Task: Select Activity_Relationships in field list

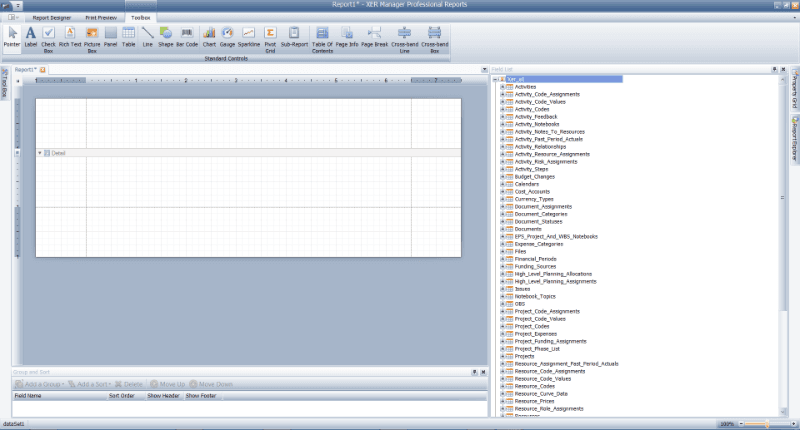Action: point(540,147)
